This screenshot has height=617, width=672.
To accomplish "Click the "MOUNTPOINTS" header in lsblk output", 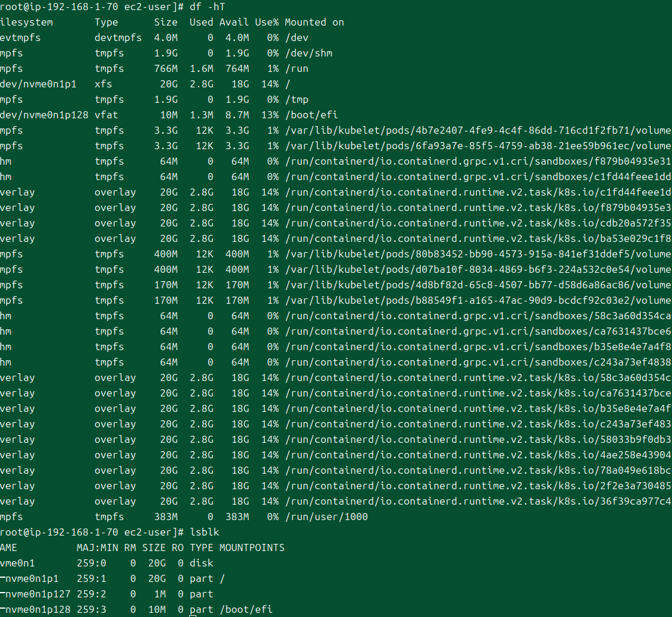I will (252, 547).
